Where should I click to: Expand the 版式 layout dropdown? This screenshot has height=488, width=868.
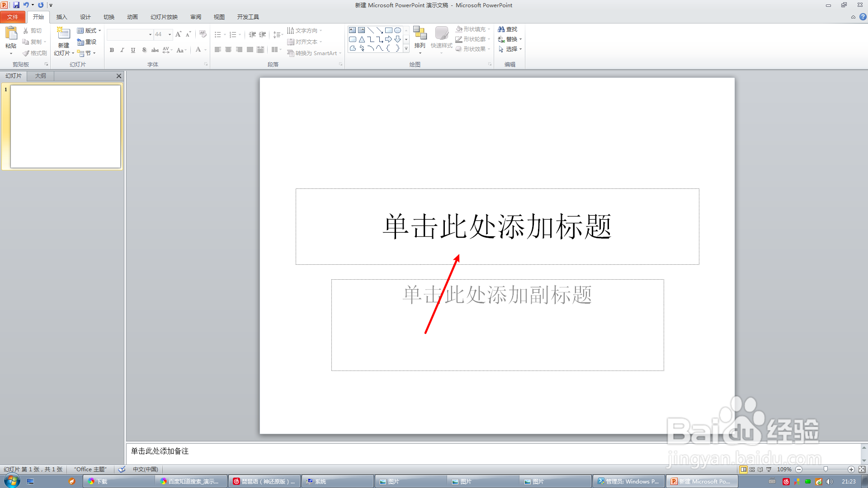[x=89, y=31]
